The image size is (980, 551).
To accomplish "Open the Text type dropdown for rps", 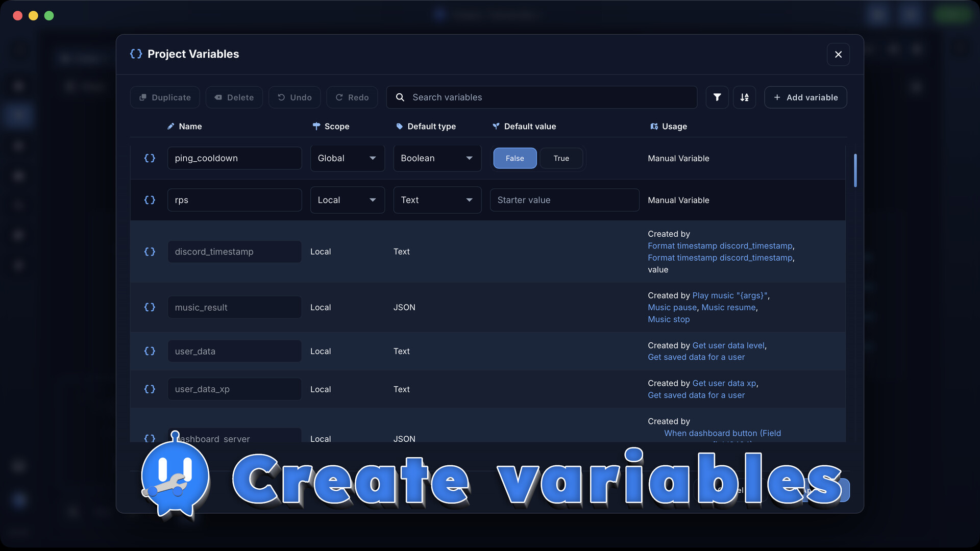I will [437, 200].
